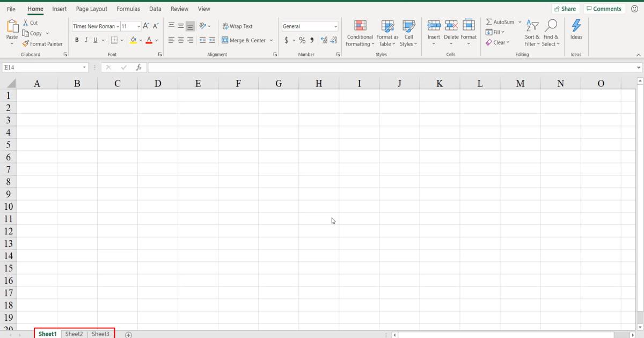Viewport: 644px width, 338px height.
Task: Click the New Sheet plus button
Action: pyautogui.click(x=128, y=334)
